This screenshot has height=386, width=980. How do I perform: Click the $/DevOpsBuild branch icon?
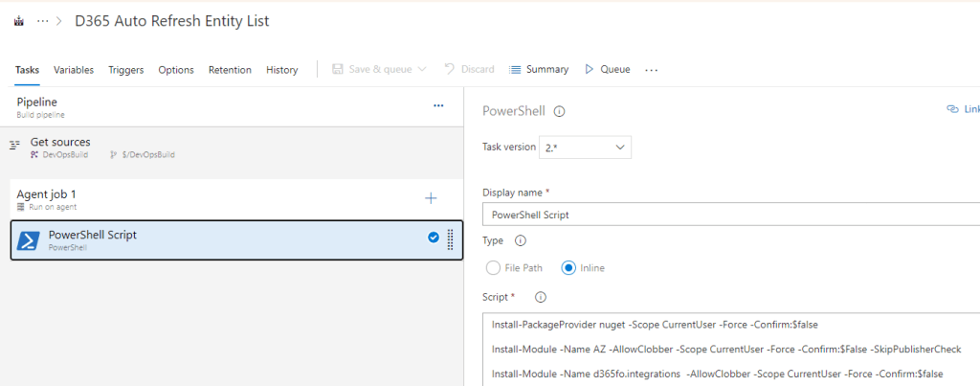point(114,154)
